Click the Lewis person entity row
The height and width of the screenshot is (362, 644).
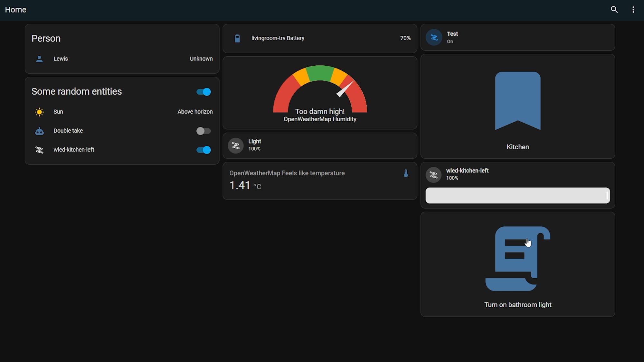tap(122, 59)
